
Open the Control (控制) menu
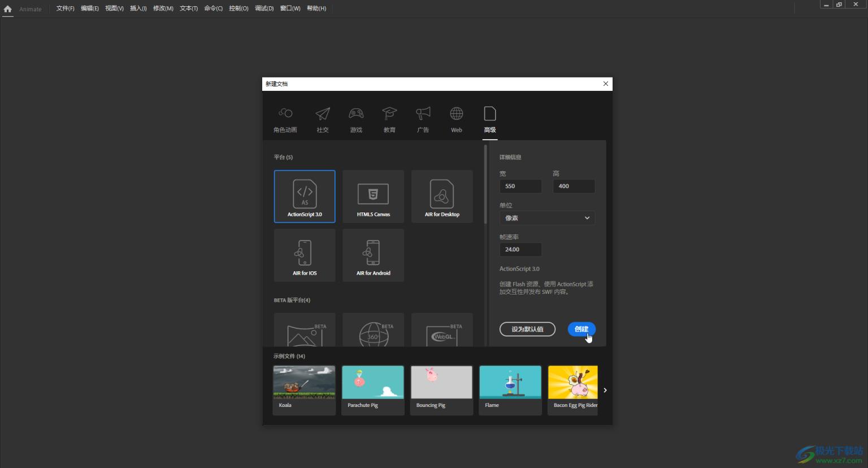click(x=238, y=8)
